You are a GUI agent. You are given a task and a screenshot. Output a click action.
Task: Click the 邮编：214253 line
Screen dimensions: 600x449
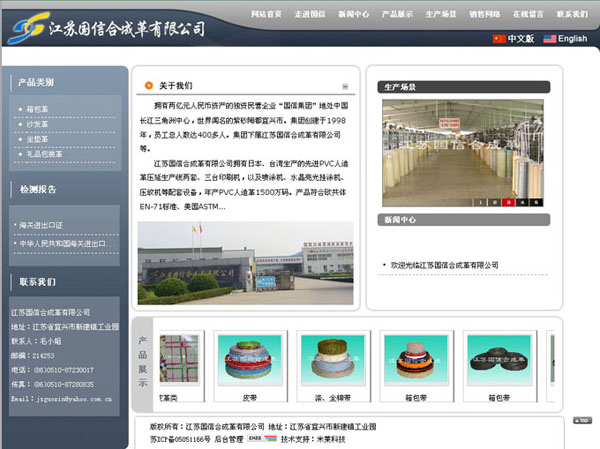point(33,356)
